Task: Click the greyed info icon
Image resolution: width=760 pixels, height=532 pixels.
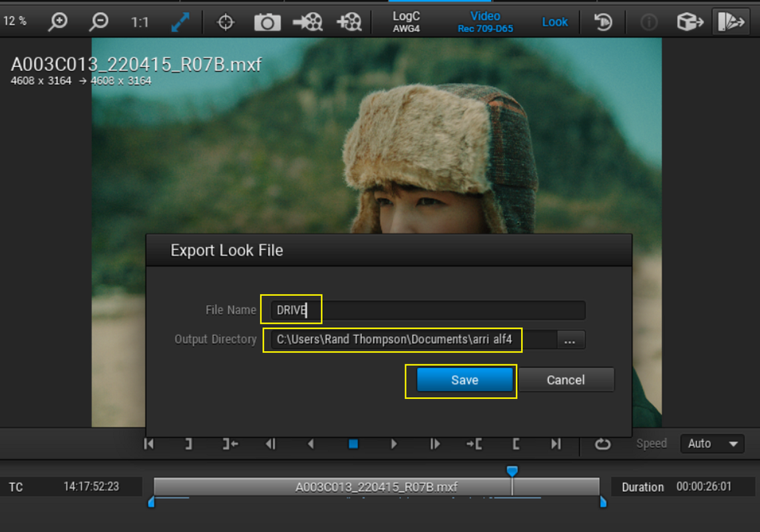Action: coord(649,22)
